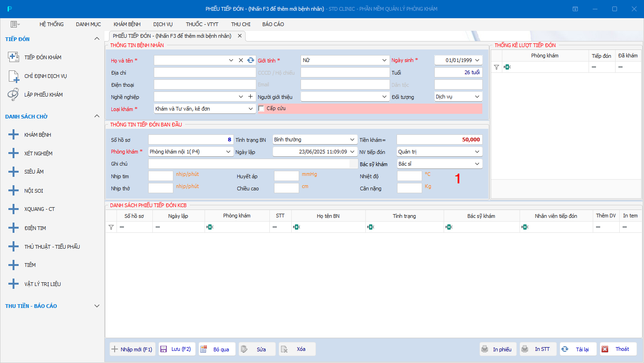Open the Khám bệnh menu

(x=127, y=24)
